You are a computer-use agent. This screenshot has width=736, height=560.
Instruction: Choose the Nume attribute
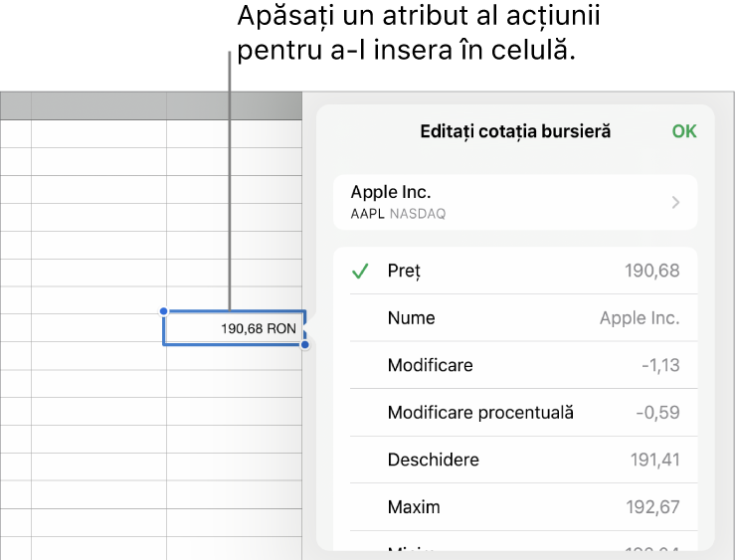pyautogui.click(x=412, y=318)
